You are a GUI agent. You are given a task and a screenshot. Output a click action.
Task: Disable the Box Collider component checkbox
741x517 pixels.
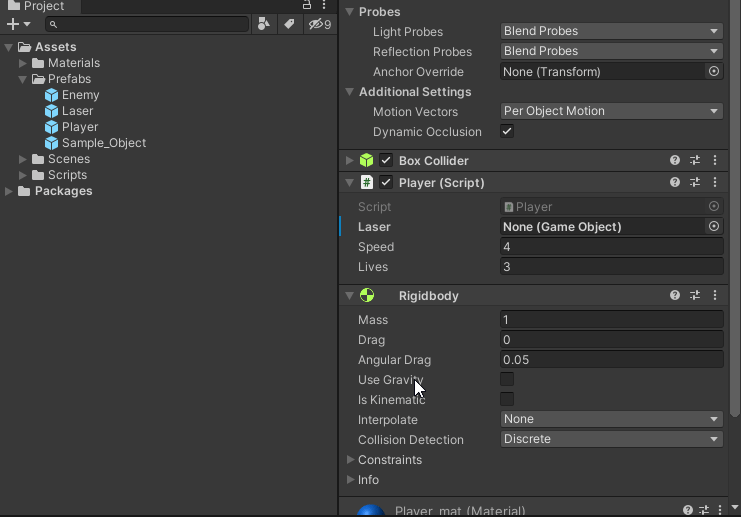click(x=386, y=161)
